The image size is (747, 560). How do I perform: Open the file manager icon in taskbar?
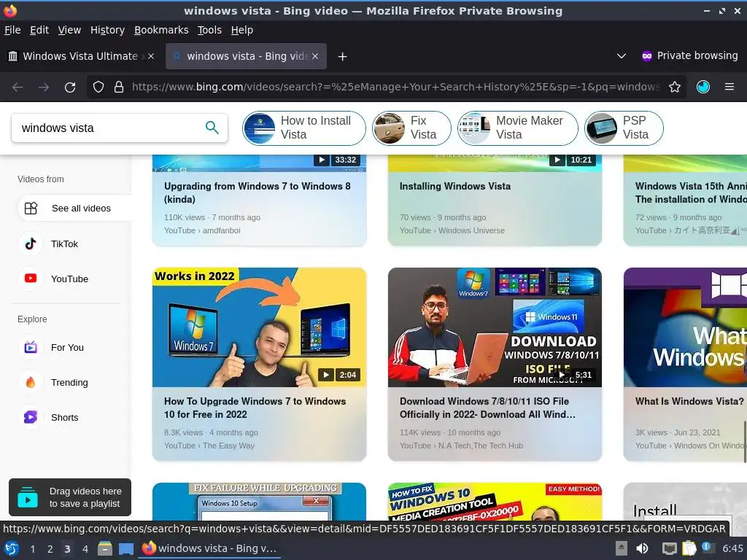(x=105, y=548)
